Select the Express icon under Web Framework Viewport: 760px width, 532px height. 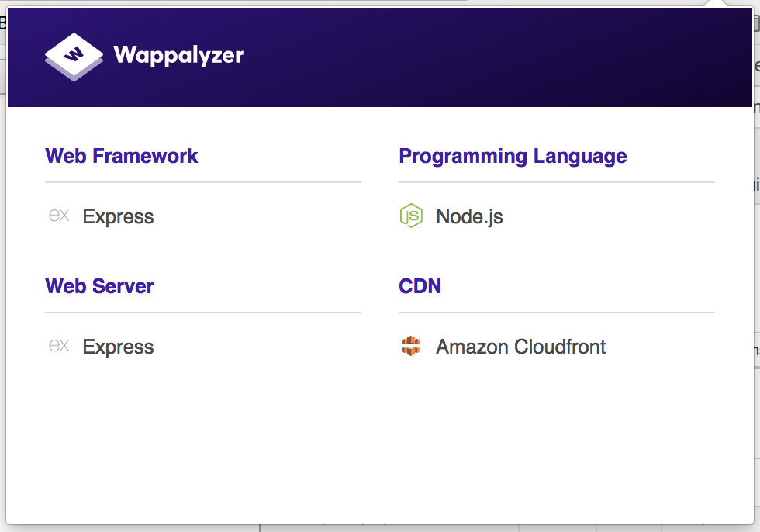[x=59, y=216]
